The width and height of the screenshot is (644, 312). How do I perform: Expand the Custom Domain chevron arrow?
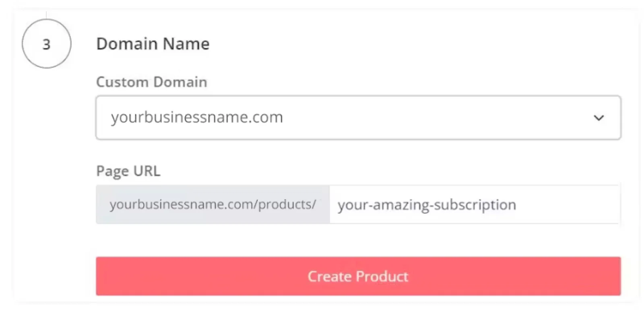tap(599, 118)
